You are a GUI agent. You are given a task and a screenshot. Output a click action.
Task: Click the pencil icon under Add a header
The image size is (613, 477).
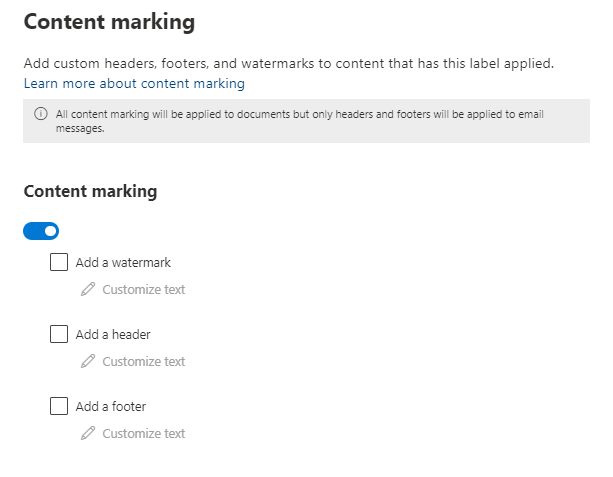[88, 361]
